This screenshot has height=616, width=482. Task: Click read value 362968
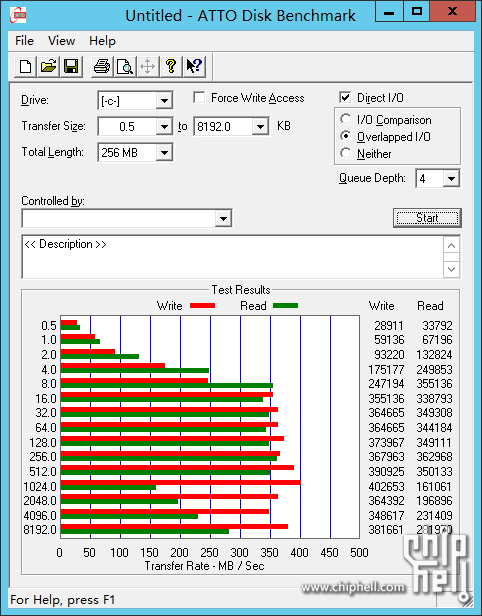point(434,456)
